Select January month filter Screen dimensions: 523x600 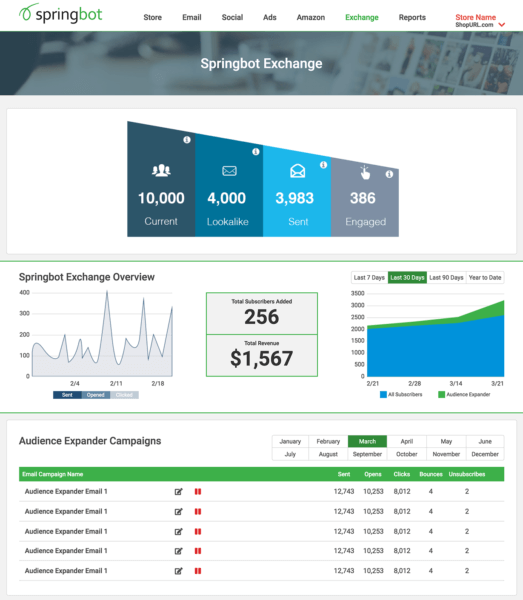coord(290,441)
